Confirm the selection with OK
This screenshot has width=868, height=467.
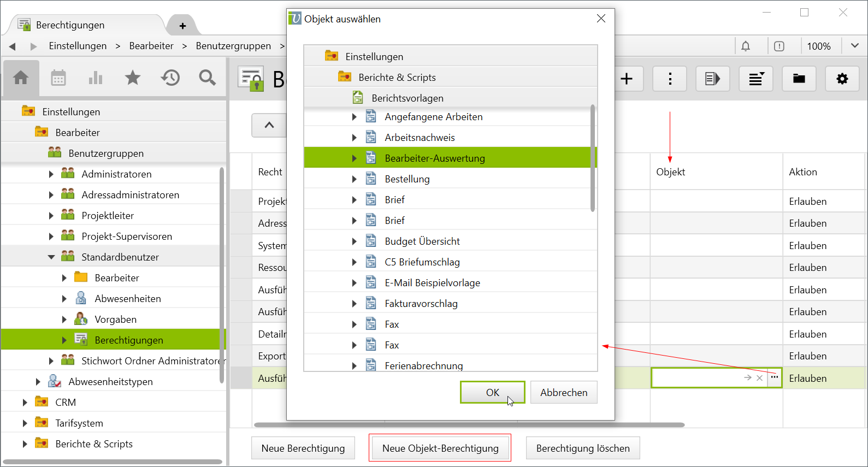492,393
